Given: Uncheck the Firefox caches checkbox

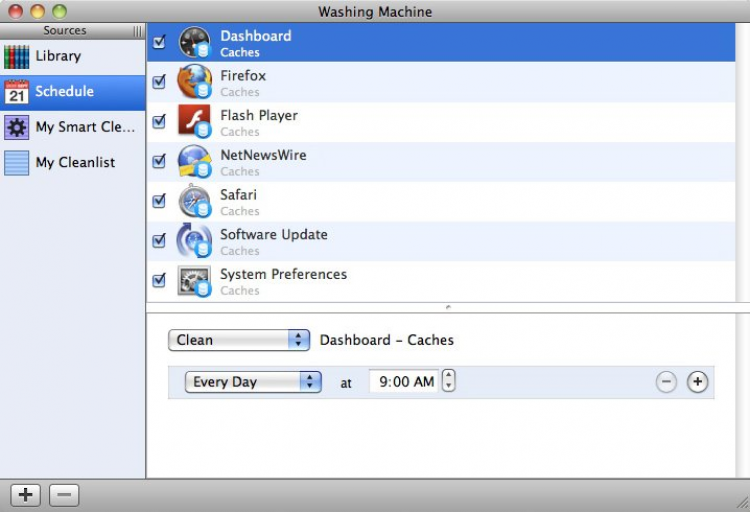Looking at the screenshot, I should [159, 81].
